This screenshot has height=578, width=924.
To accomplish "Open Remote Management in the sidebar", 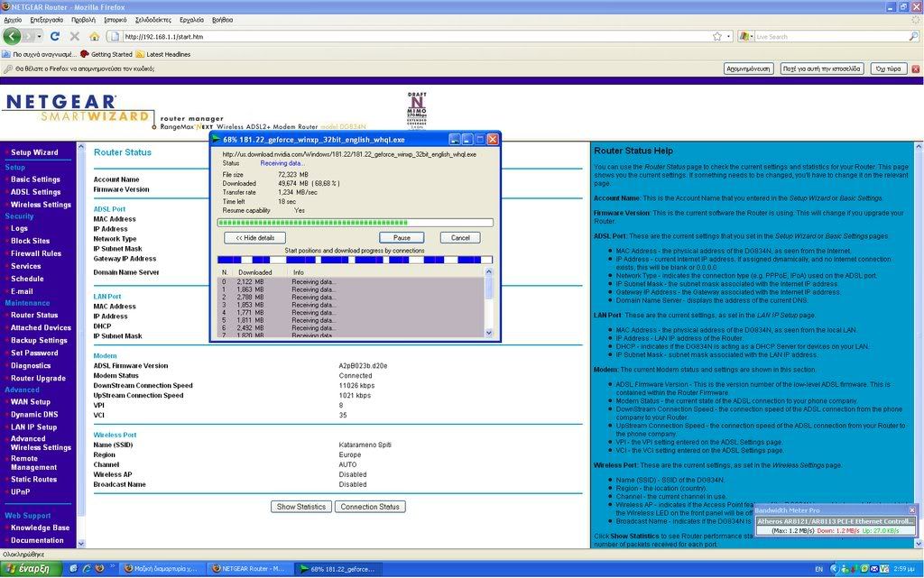I will 33,463.
